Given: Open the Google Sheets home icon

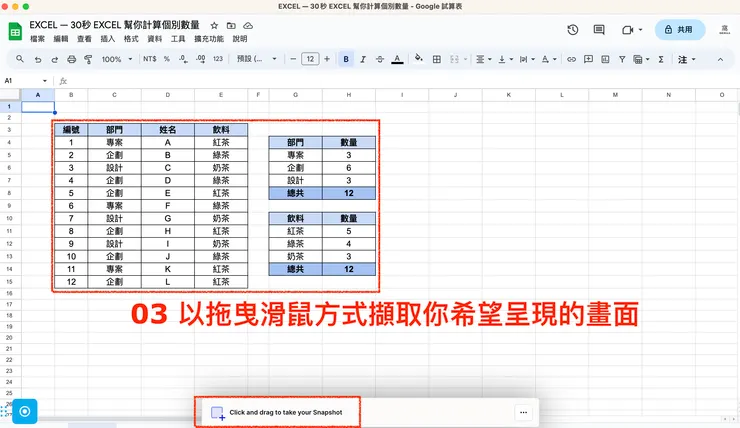Looking at the screenshot, I should pyautogui.click(x=15, y=32).
